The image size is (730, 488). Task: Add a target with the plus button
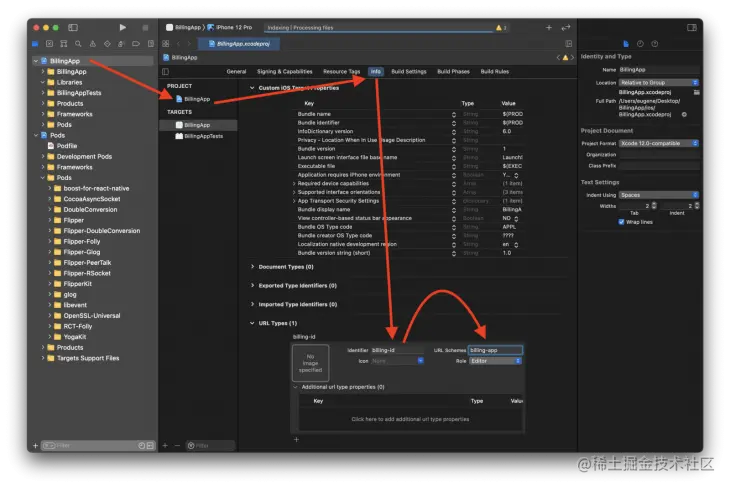[x=165, y=446]
